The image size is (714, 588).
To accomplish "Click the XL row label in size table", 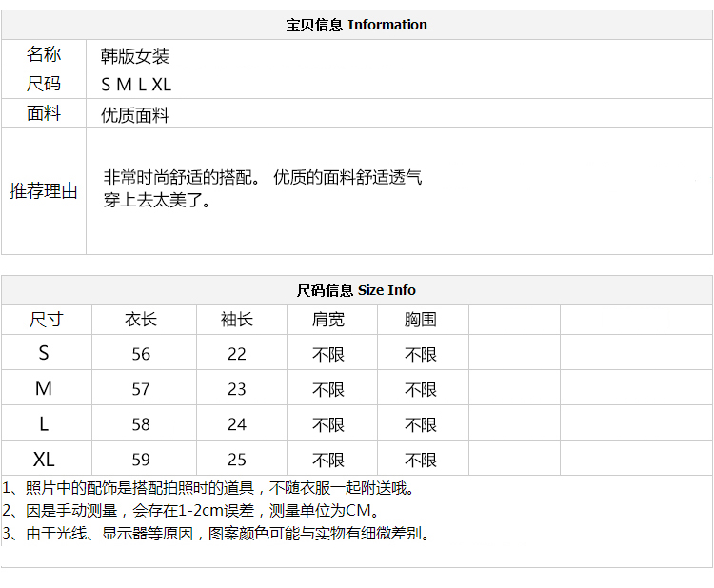I will [x=44, y=460].
